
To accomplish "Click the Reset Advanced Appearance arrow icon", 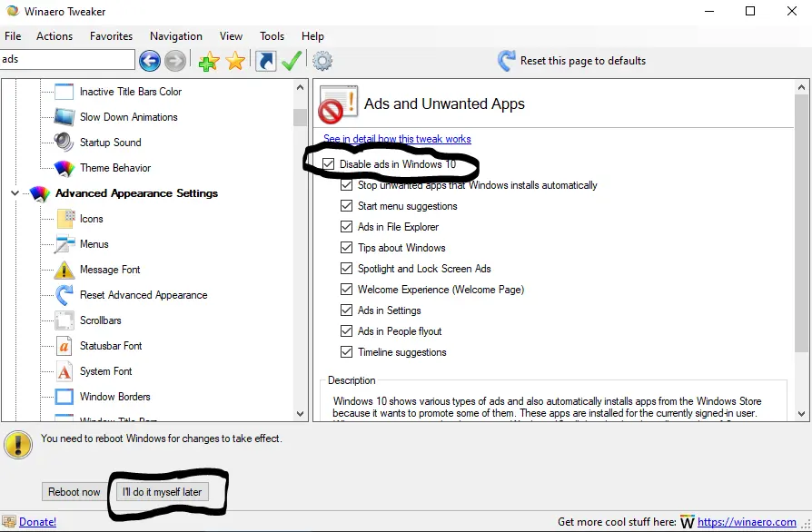I will pos(64,295).
